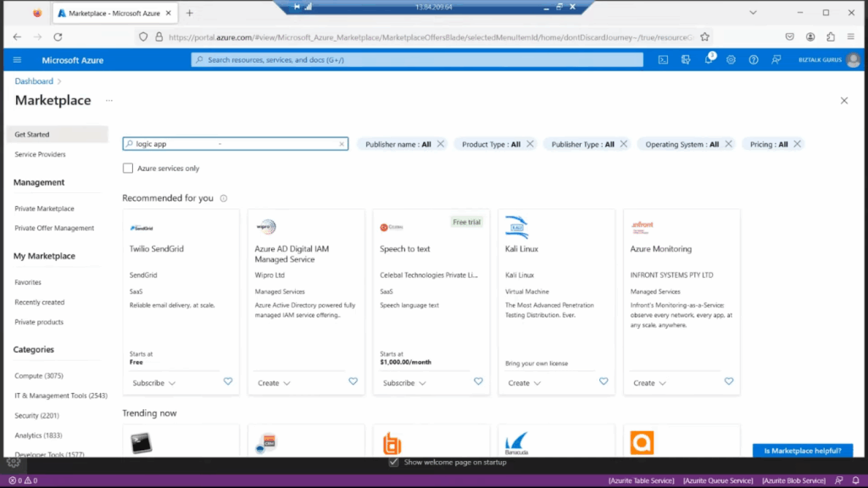
Task: Open the BIZTALK GURUS account avatar
Action: coord(853,60)
